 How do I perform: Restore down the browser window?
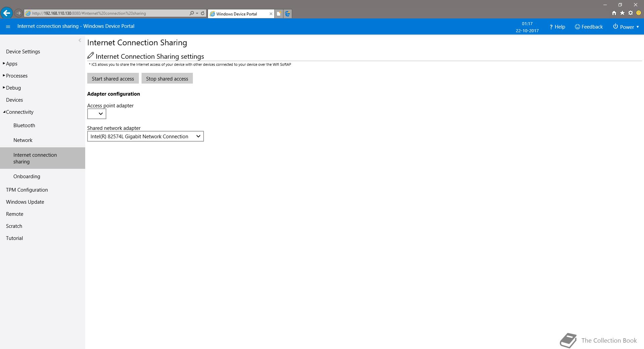coord(620,5)
